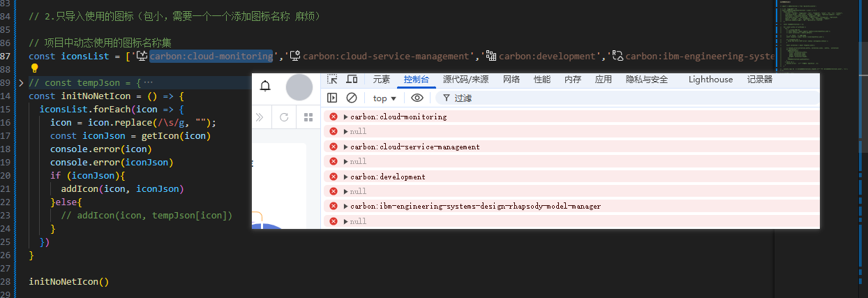Open the top context dropdown in console
This screenshot has height=298, width=868.
(384, 98)
